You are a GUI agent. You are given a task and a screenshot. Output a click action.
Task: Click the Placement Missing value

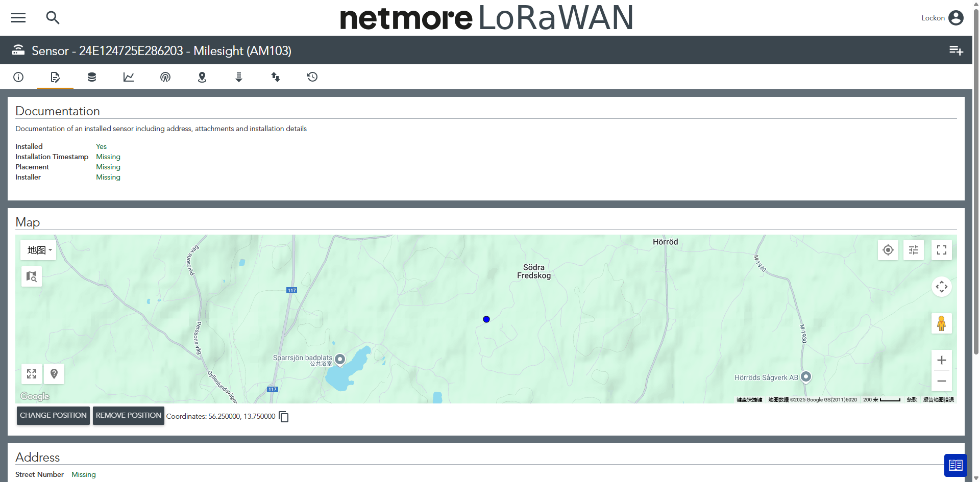tap(108, 167)
